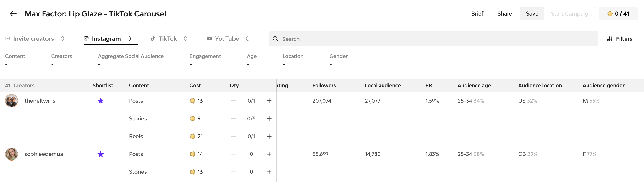Toggle shortlist star for theneltwins
The image size is (644, 182).
pyautogui.click(x=101, y=101)
